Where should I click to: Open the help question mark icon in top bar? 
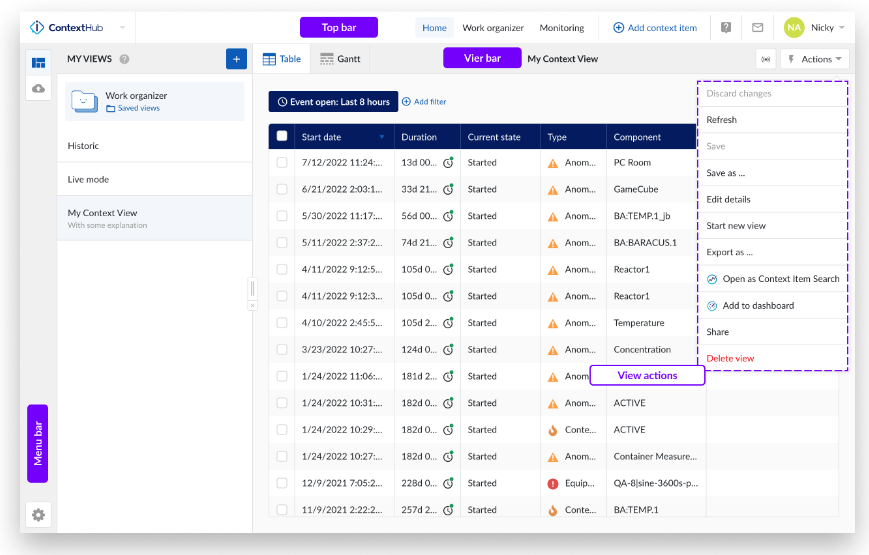point(725,28)
